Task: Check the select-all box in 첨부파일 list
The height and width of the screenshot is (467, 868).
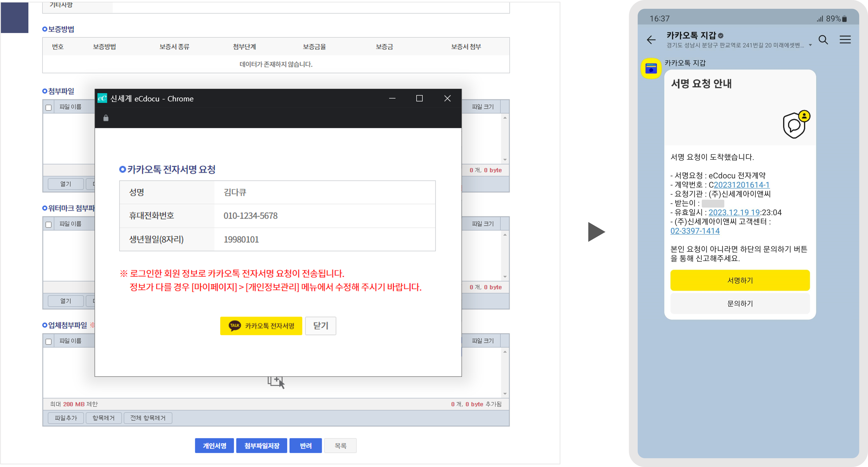Action: tap(48, 108)
